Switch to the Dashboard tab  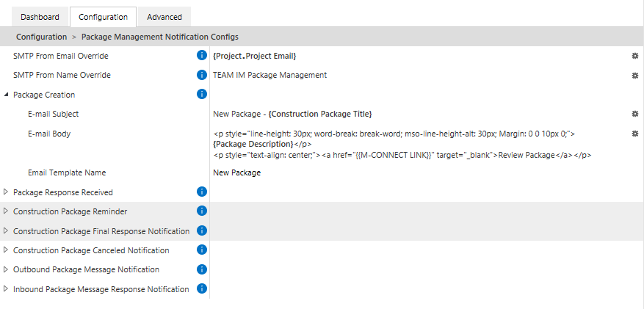point(40,17)
